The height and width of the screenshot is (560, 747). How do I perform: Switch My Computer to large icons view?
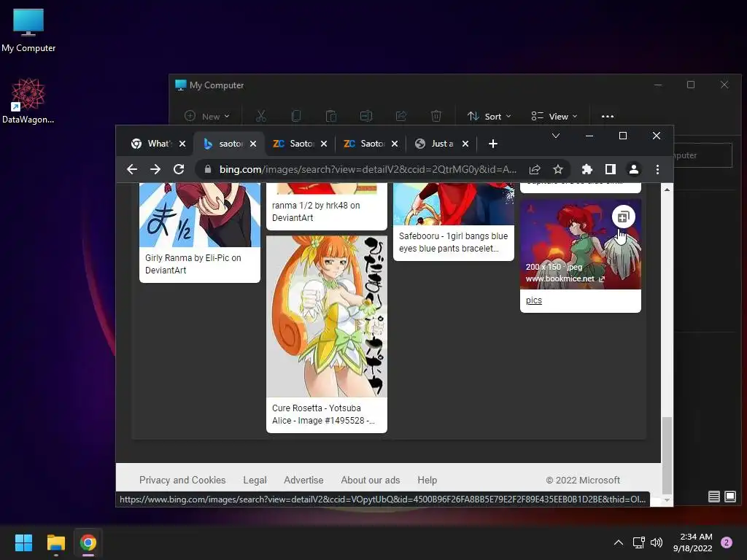[x=729, y=497]
